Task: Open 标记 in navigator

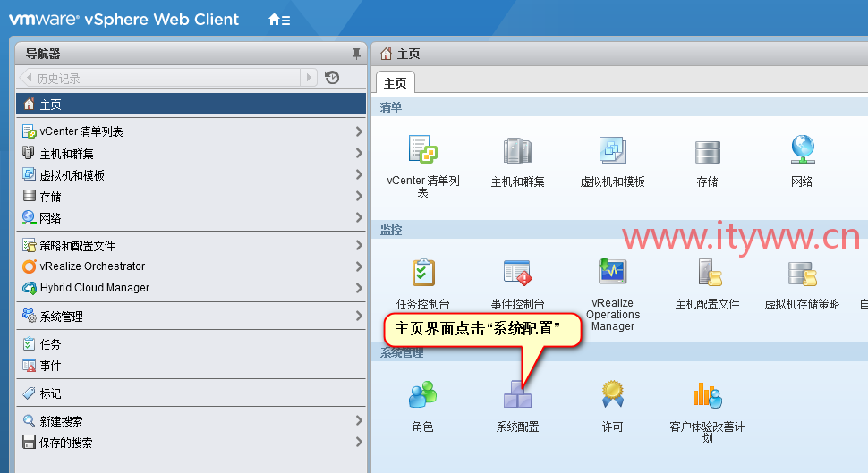Action: [x=191, y=393]
